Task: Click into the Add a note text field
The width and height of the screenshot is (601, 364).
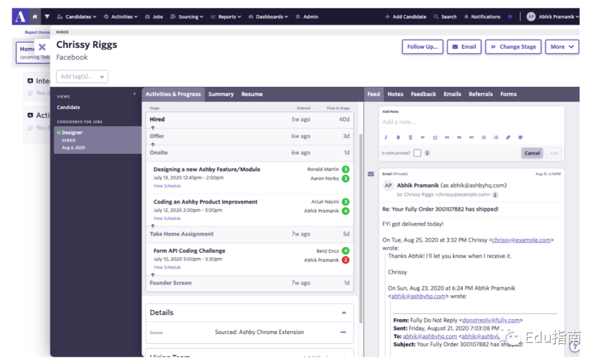Action: coord(471,122)
